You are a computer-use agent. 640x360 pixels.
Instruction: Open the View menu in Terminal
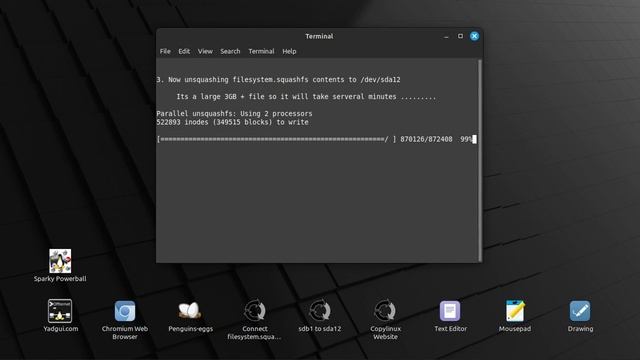point(205,51)
